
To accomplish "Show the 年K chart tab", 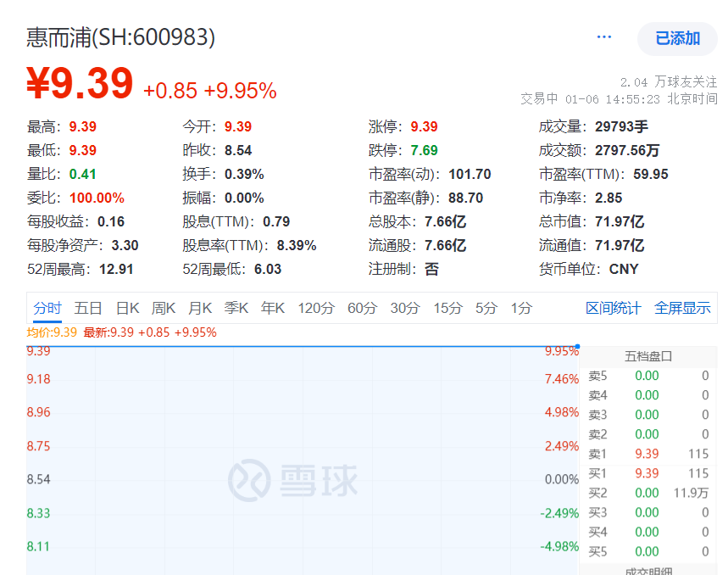I will 273,308.
